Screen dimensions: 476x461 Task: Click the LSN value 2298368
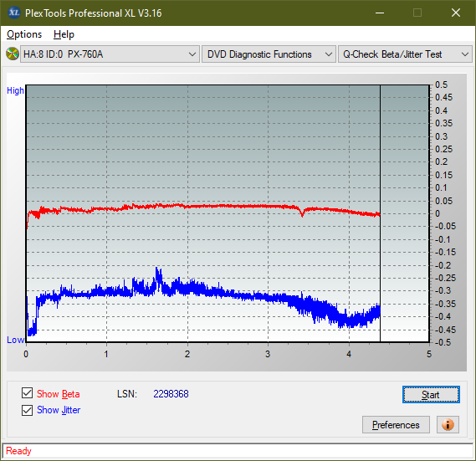click(171, 394)
